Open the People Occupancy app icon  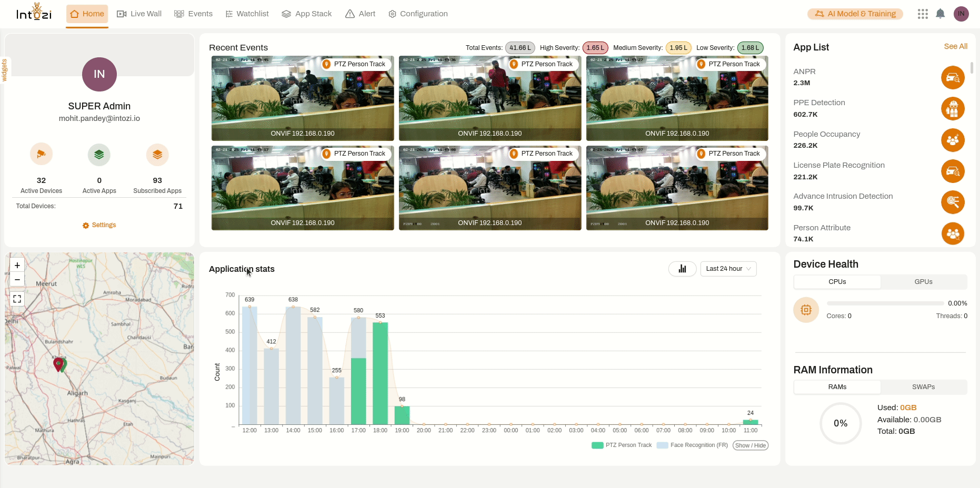pos(953,140)
